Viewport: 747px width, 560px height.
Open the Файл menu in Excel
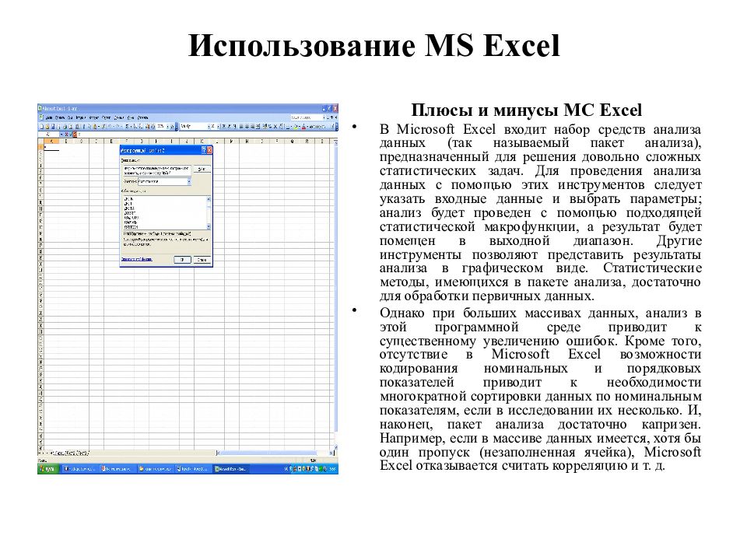[49, 118]
